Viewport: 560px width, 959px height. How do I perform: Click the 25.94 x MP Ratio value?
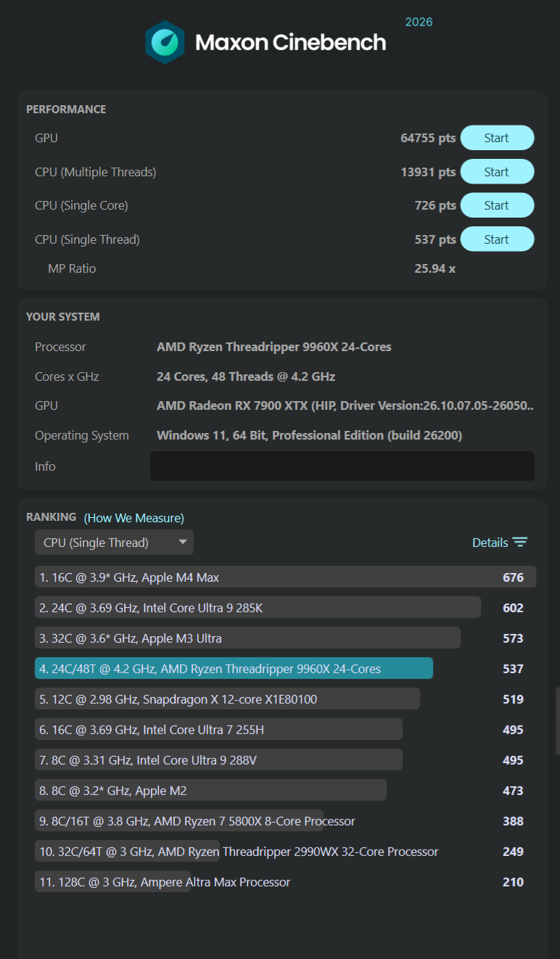[x=435, y=268]
